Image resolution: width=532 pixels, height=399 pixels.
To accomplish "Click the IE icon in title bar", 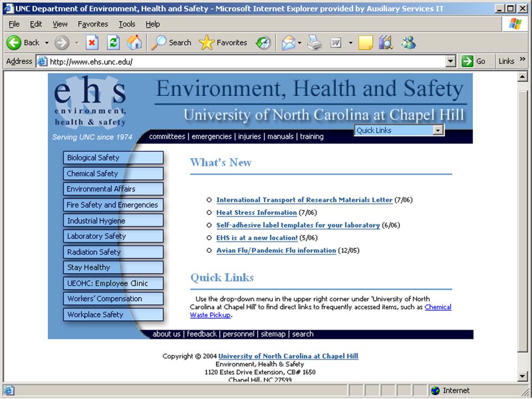I will coord(9,8).
